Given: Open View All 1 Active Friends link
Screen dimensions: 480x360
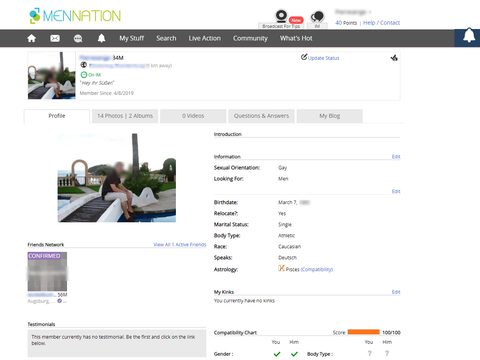Looking at the screenshot, I should point(180,245).
